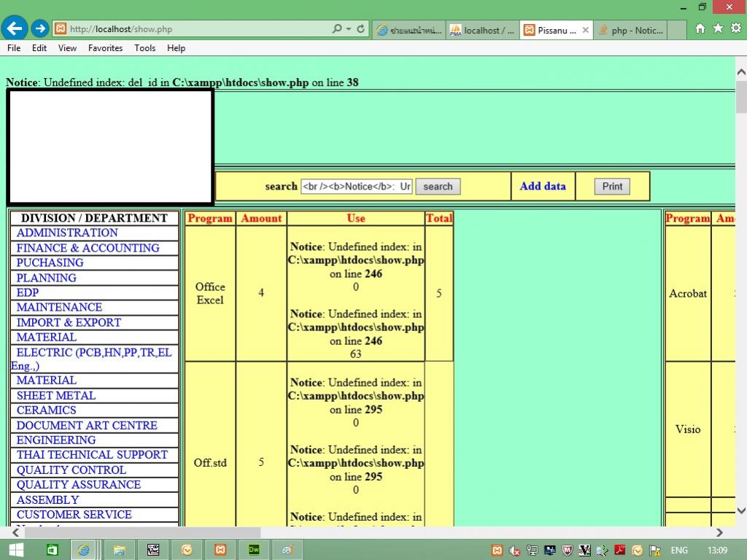
Task: Open the CUSTOMER SERVICE link
Action: point(74,516)
